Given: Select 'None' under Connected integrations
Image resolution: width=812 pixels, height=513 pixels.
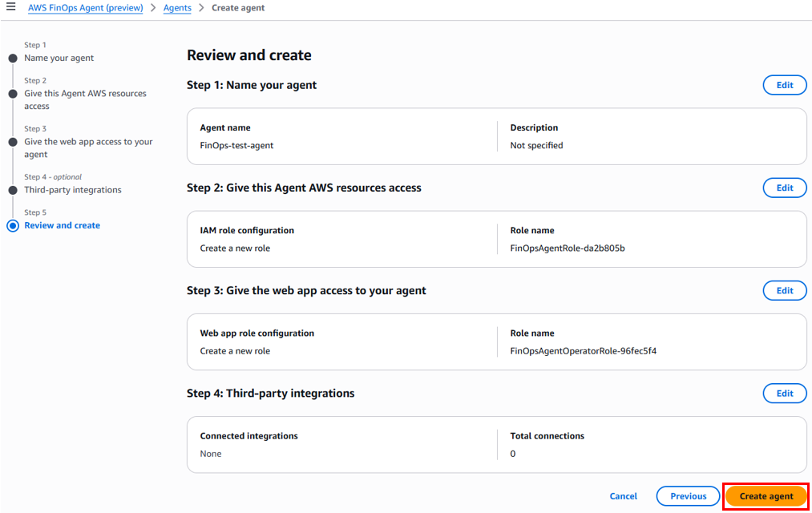Looking at the screenshot, I should [x=211, y=454].
